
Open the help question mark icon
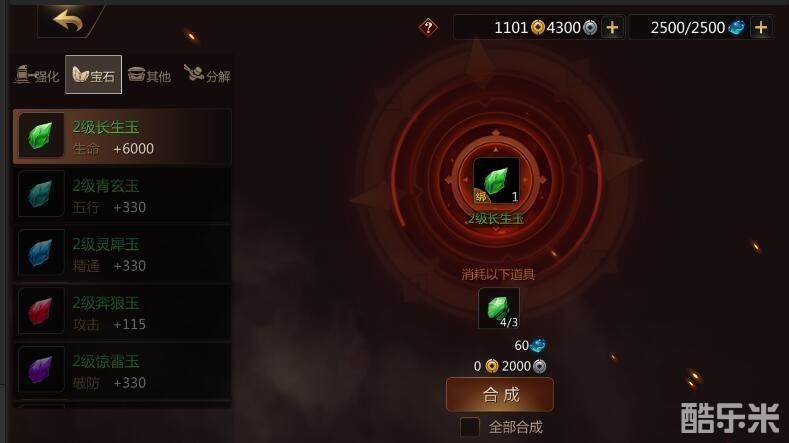pyautogui.click(x=428, y=27)
